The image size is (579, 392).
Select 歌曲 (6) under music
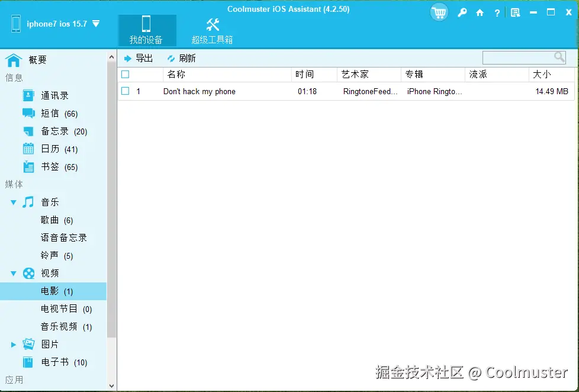pyautogui.click(x=57, y=220)
